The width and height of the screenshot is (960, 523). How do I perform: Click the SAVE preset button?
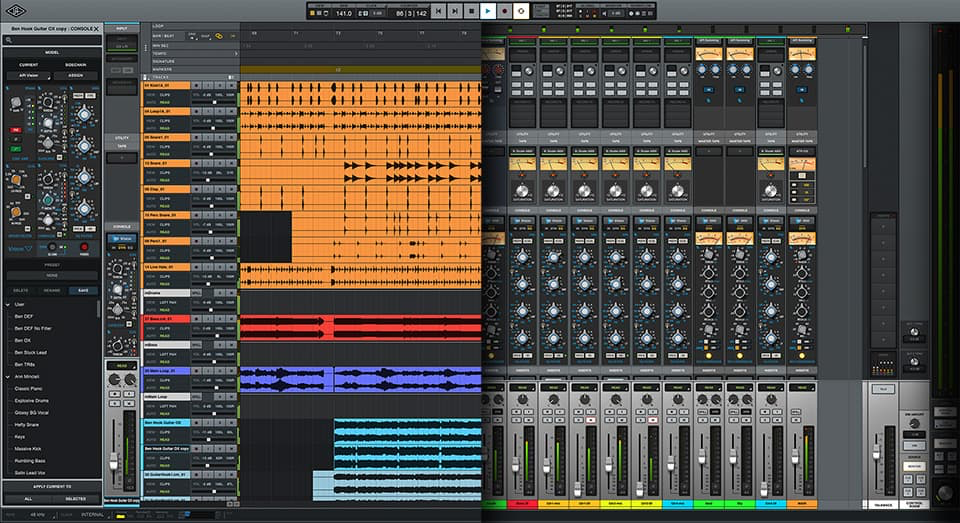click(x=83, y=290)
